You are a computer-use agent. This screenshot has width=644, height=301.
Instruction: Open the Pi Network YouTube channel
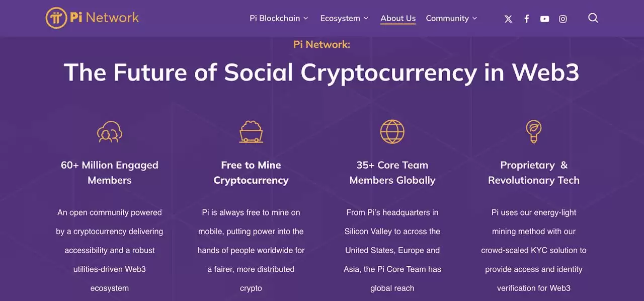pos(544,19)
